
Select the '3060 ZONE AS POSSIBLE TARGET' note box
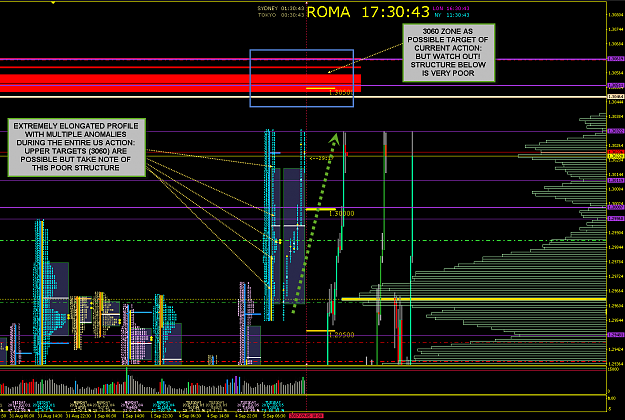tap(448, 53)
